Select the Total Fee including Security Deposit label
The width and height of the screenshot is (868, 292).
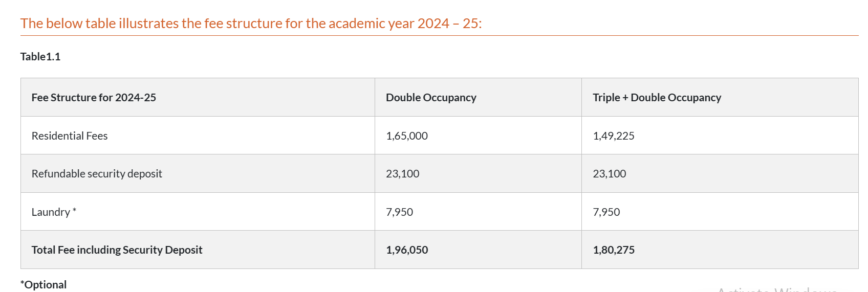[x=117, y=250]
